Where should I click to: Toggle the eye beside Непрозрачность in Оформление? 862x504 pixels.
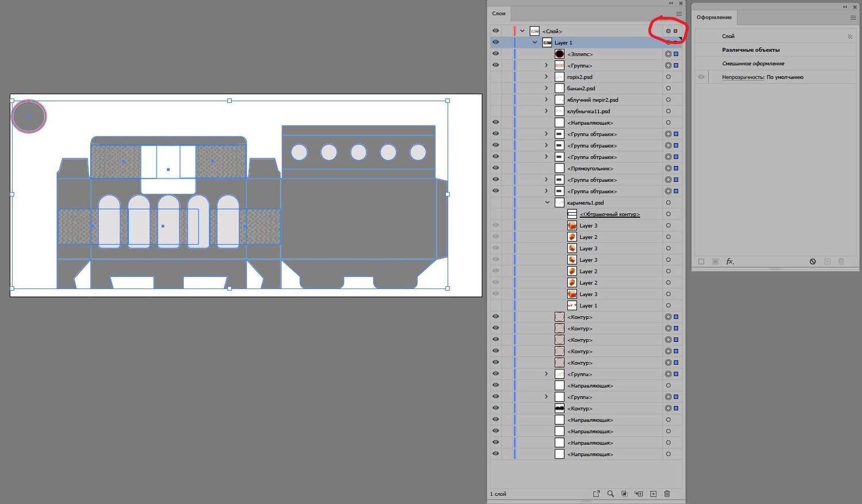[x=701, y=77]
